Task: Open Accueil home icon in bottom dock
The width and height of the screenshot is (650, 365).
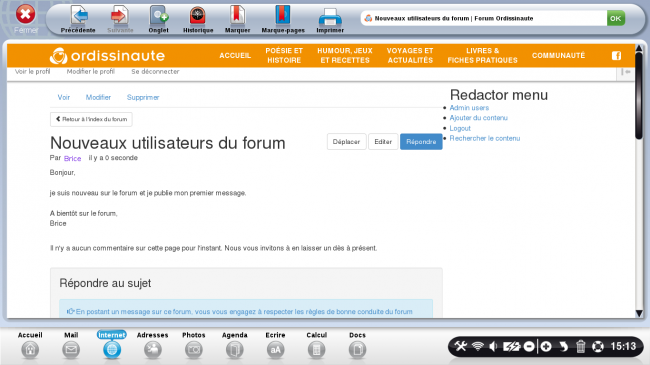Action: 30,350
